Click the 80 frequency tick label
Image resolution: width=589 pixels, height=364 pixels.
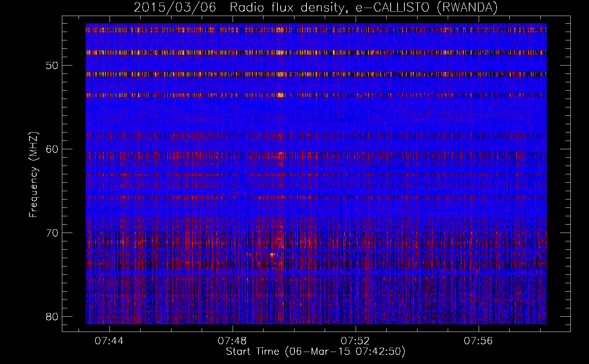point(52,316)
